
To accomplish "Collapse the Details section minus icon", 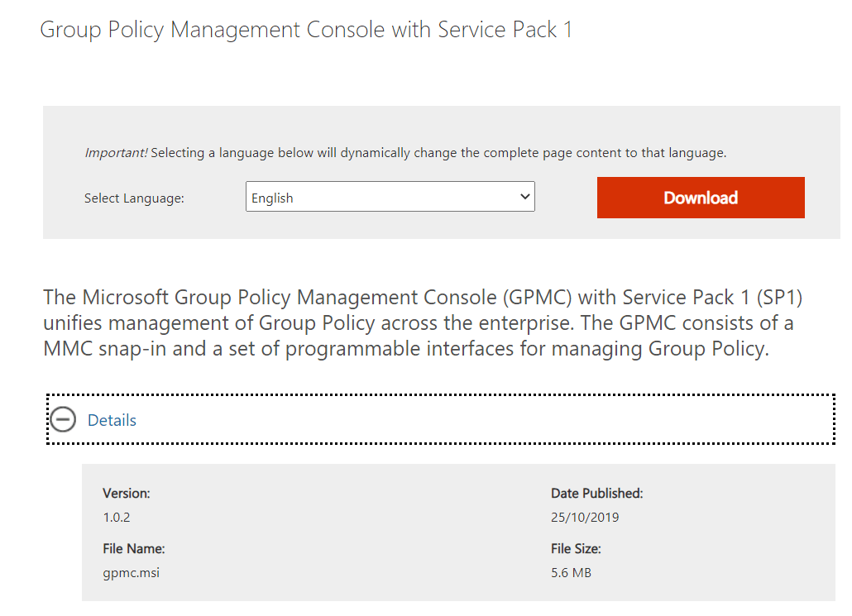I will 63,420.
